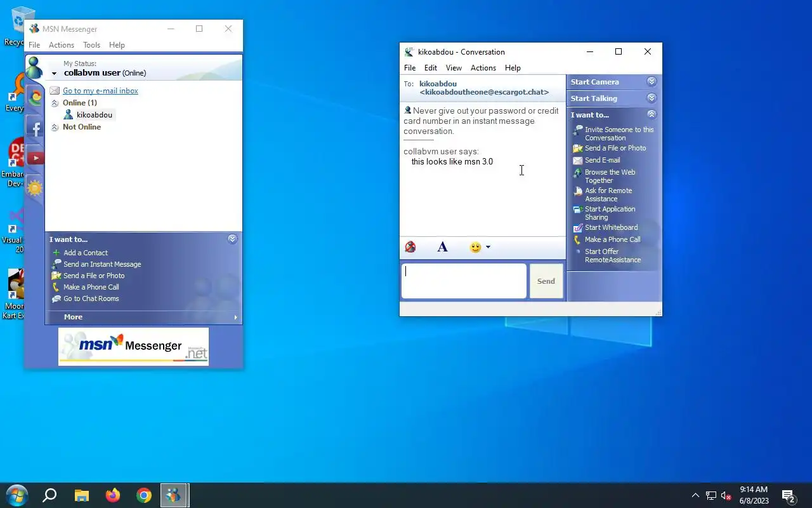Image resolution: width=812 pixels, height=508 pixels.
Task: Open the File menu in Conversation window
Action: click(410, 68)
